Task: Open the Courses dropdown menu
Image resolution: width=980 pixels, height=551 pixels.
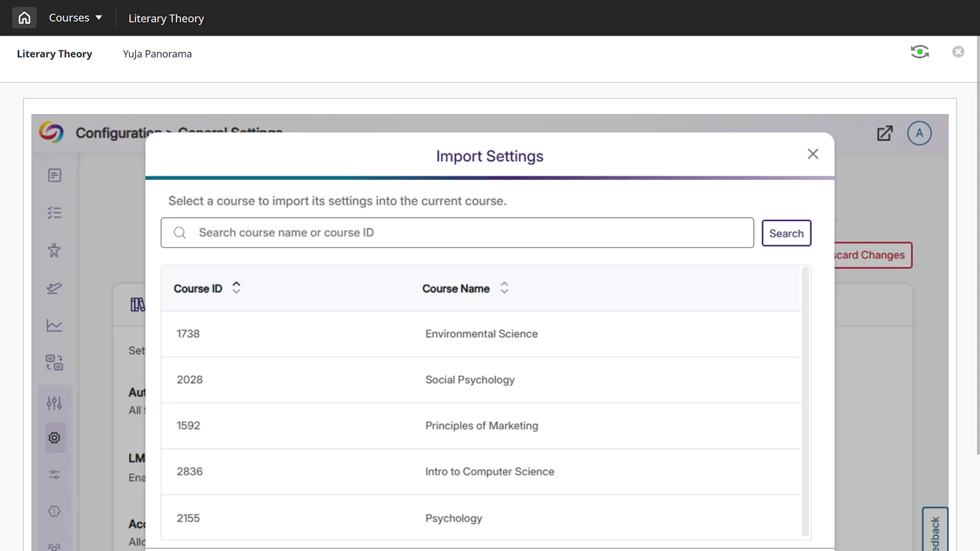Action: [x=75, y=18]
